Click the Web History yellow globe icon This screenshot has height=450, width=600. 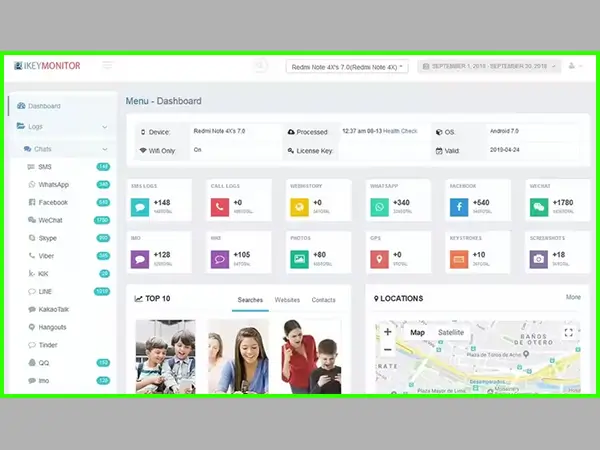click(299, 207)
